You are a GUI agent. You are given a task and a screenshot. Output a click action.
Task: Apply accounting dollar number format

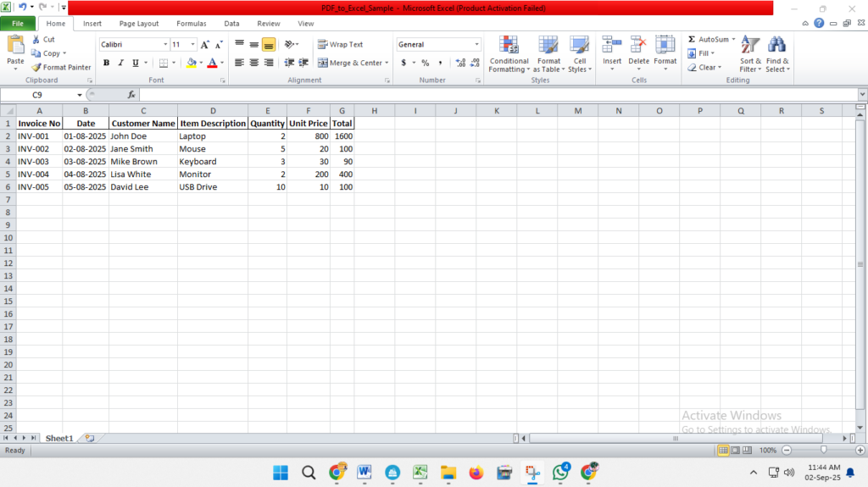point(403,63)
